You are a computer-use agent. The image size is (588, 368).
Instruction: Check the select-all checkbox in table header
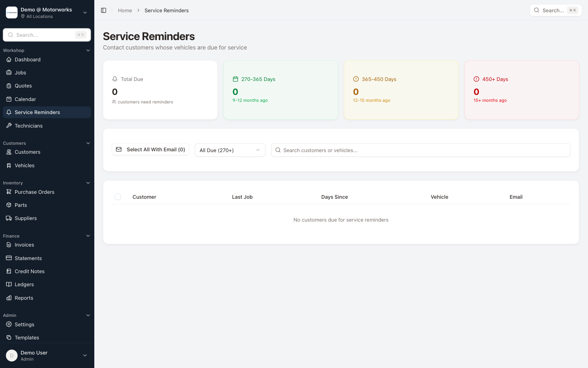[118, 197]
